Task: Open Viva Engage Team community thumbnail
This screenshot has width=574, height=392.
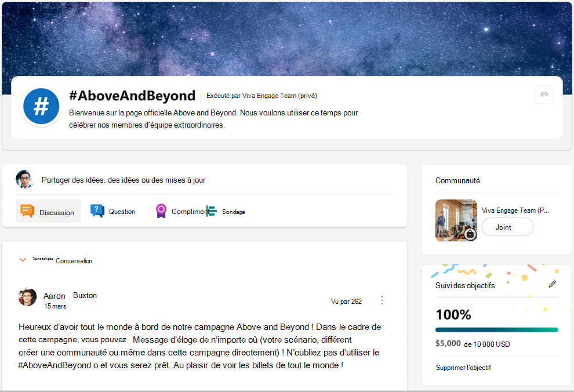Action: tap(456, 220)
